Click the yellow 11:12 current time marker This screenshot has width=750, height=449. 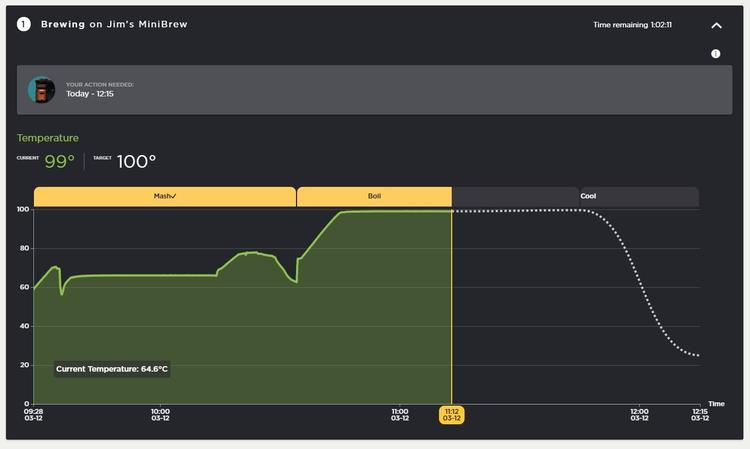pyautogui.click(x=451, y=415)
